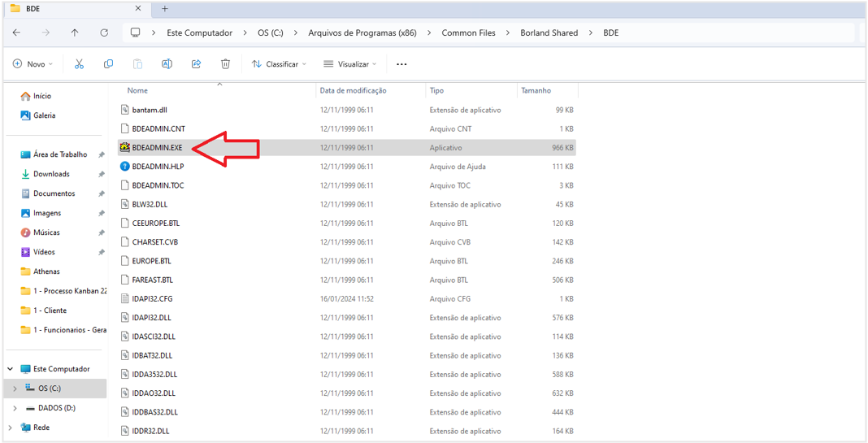Click the Rename icon in toolbar
Viewport: 868px width, 443px height.
pos(167,63)
